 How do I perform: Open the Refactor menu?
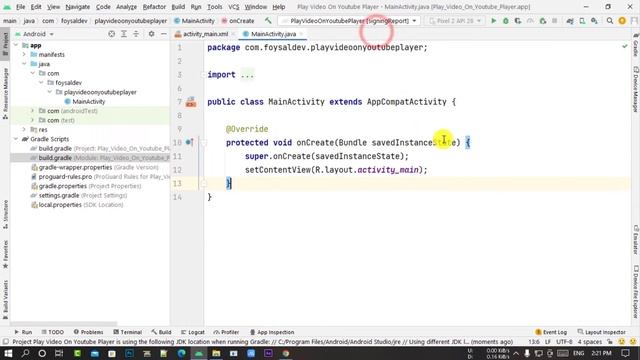(x=154, y=7)
